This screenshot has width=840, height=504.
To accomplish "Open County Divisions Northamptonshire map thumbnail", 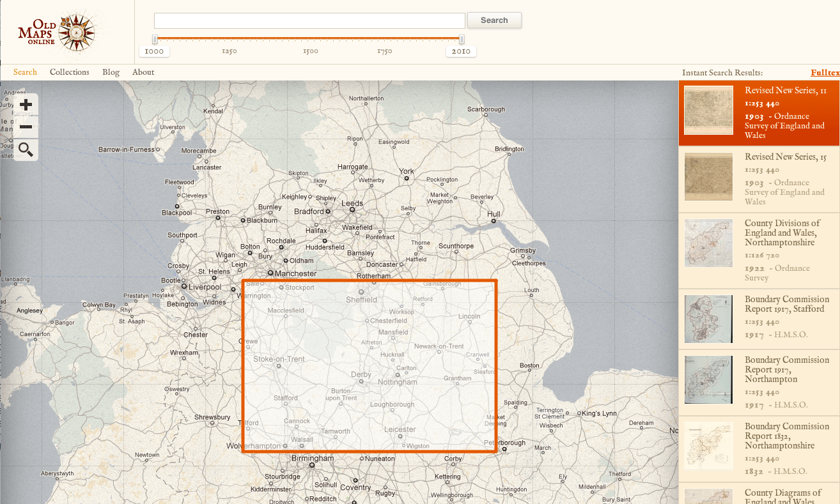I will [x=708, y=243].
